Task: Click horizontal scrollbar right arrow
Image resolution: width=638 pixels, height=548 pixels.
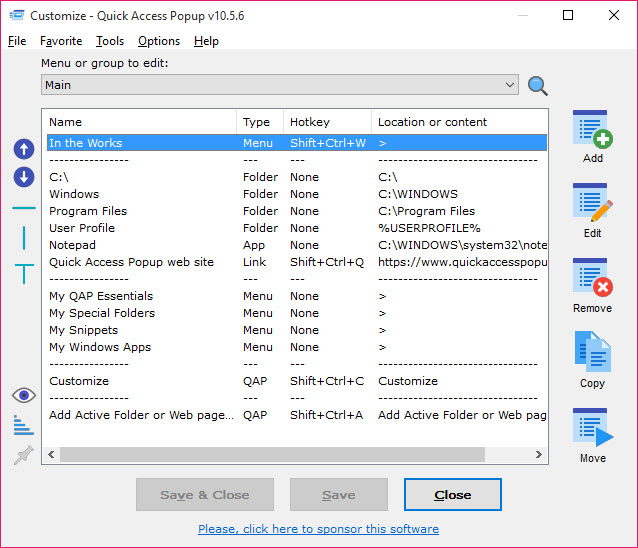Action: 539,454
